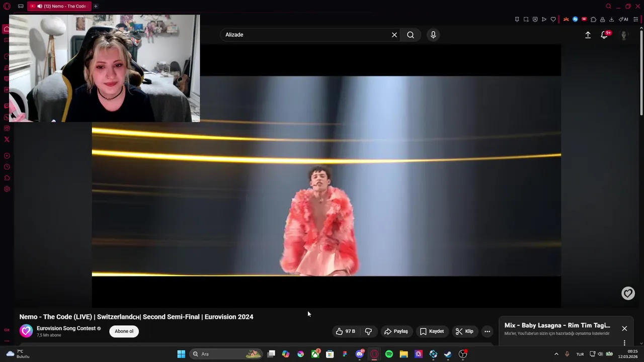
Task: Open Eurovision Song Contest channel avatar
Action: point(26,331)
